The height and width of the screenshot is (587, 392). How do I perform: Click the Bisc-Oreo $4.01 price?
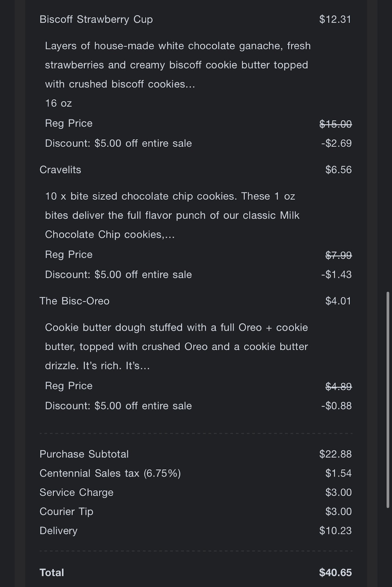pos(338,301)
